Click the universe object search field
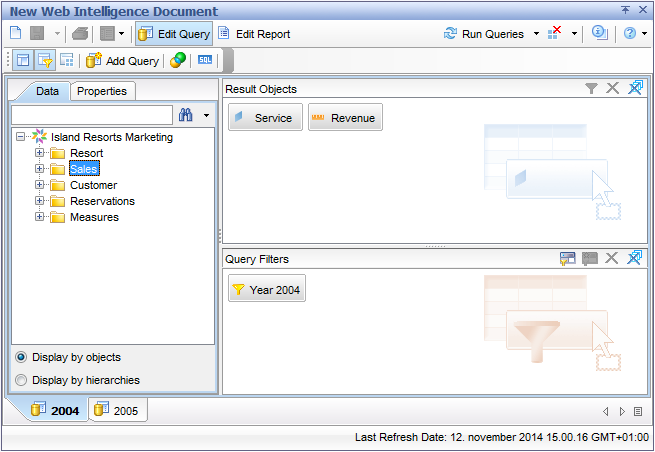Screen dimensions: 655x452 (x=91, y=115)
